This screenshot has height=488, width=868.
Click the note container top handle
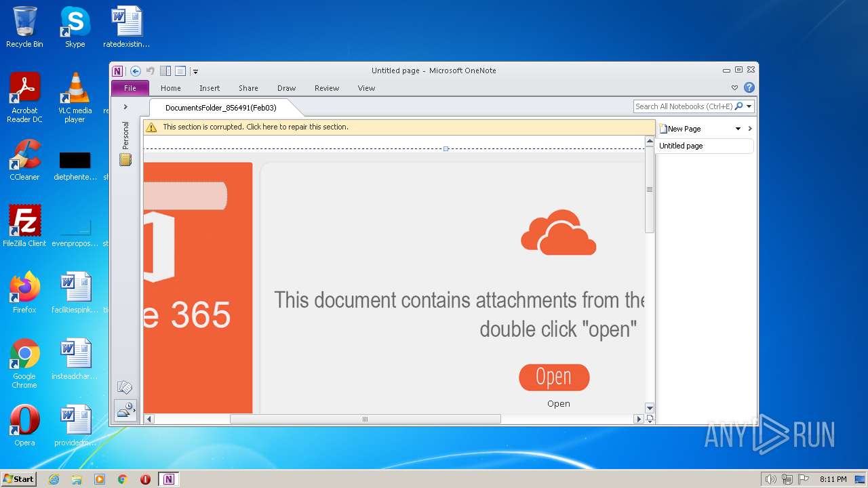pos(446,148)
